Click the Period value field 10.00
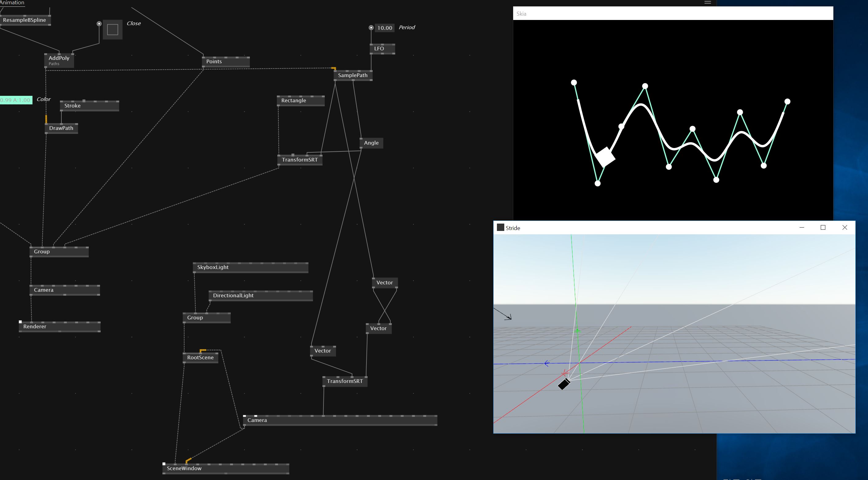Viewport: 868px width, 480px height. pyautogui.click(x=385, y=28)
